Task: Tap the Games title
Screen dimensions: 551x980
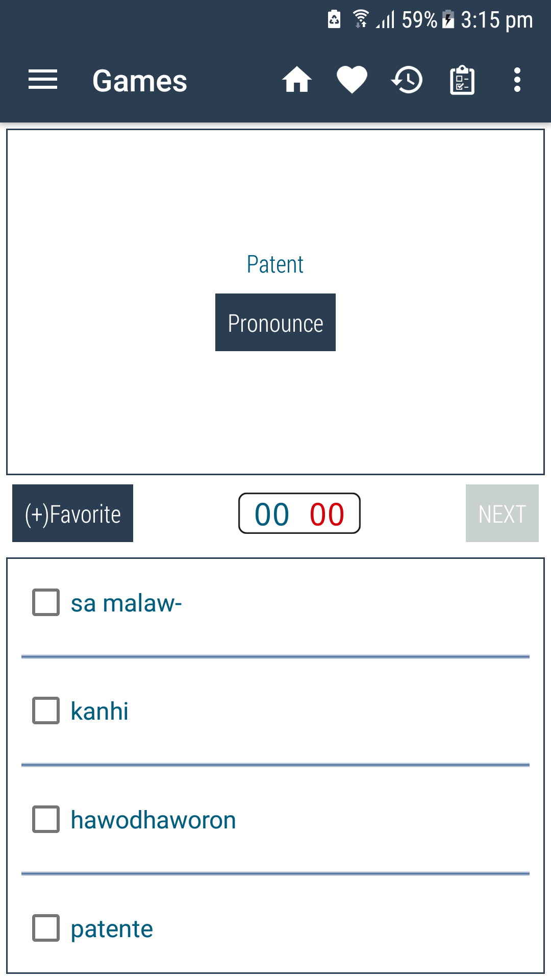Action: tap(140, 81)
